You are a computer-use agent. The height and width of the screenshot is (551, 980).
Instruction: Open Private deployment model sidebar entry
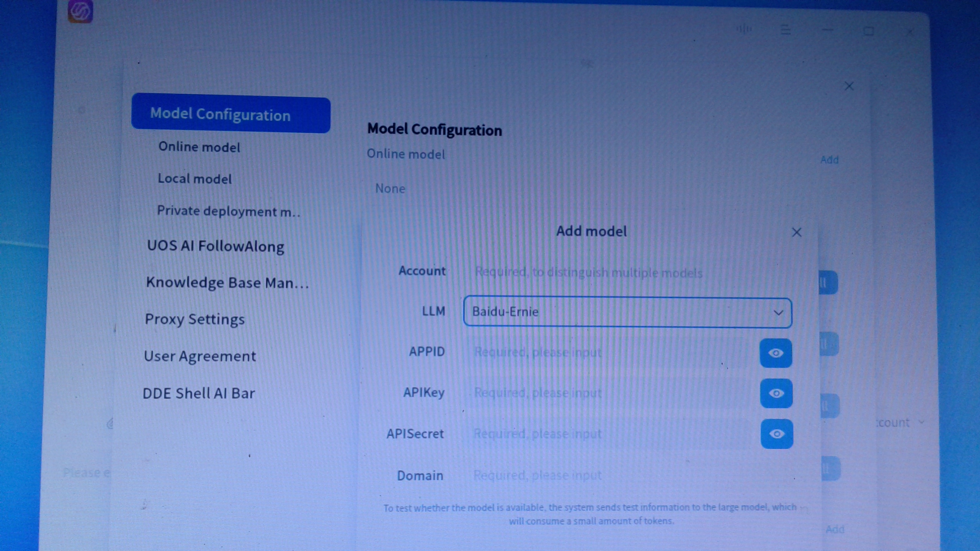pos(229,211)
